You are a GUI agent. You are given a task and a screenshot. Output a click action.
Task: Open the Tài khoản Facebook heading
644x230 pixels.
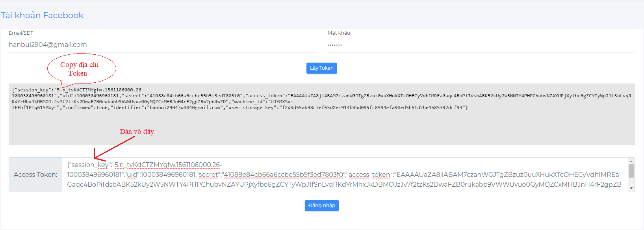[42, 15]
